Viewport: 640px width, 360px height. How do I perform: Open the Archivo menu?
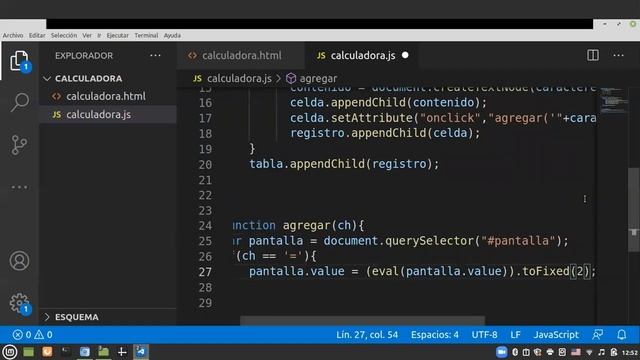coord(13,36)
